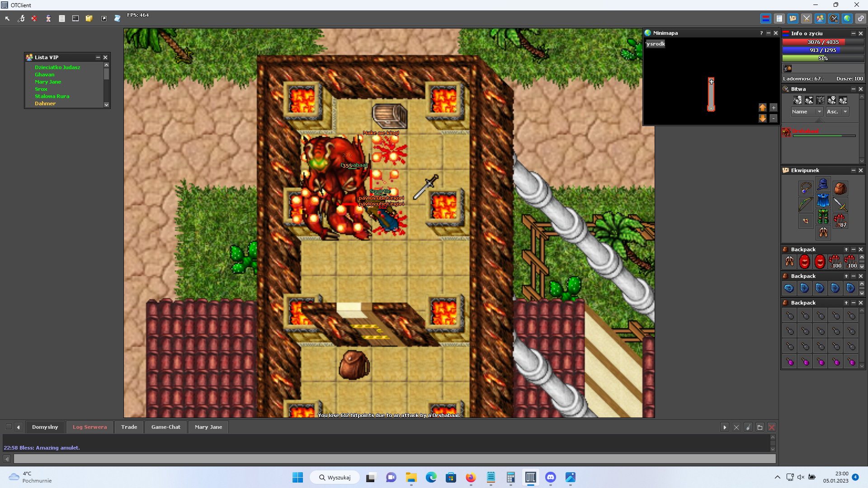This screenshot has width=868, height=488.
Task: Open the Asc. order dropdown in Bitwa
Action: tap(837, 112)
